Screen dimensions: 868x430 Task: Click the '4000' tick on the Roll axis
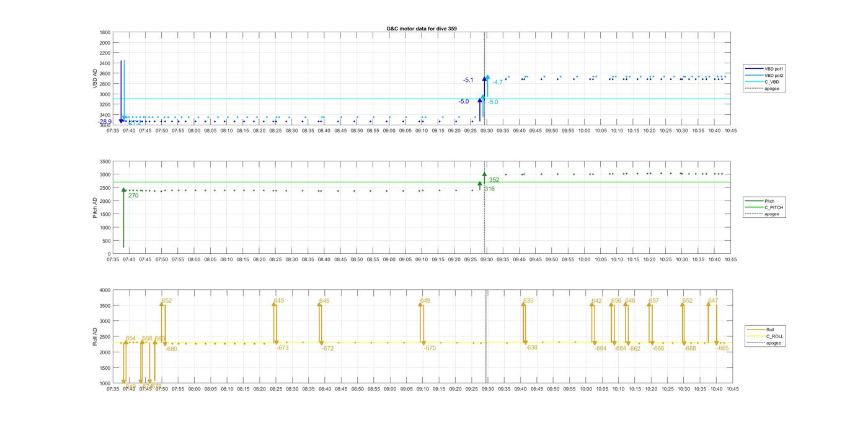click(x=105, y=290)
